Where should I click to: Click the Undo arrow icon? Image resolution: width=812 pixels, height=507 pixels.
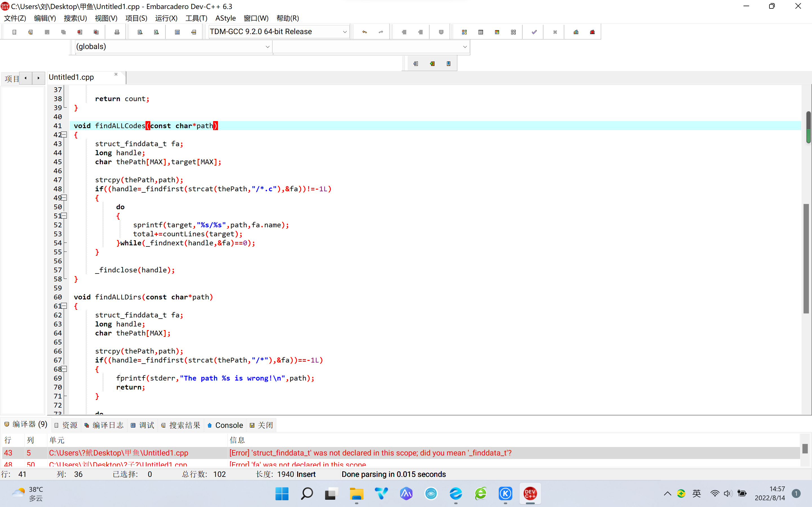click(x=364, y=32)
